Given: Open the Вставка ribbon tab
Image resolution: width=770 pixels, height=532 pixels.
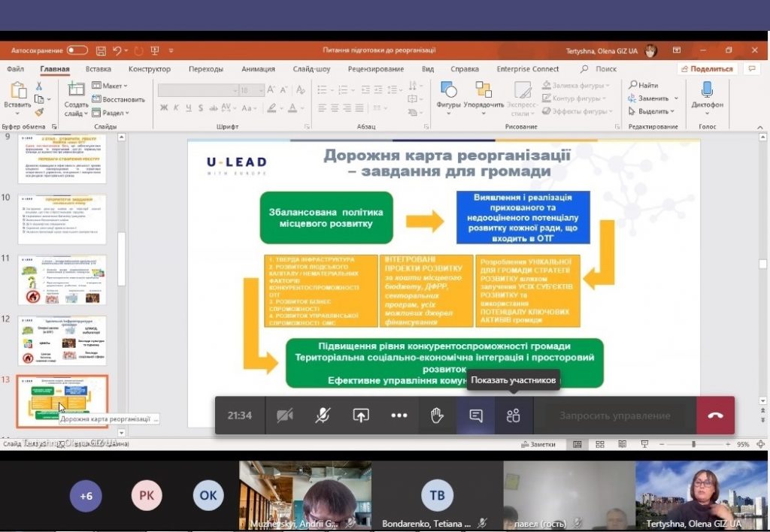Looking at the screenshot, I should pos(98,69).
